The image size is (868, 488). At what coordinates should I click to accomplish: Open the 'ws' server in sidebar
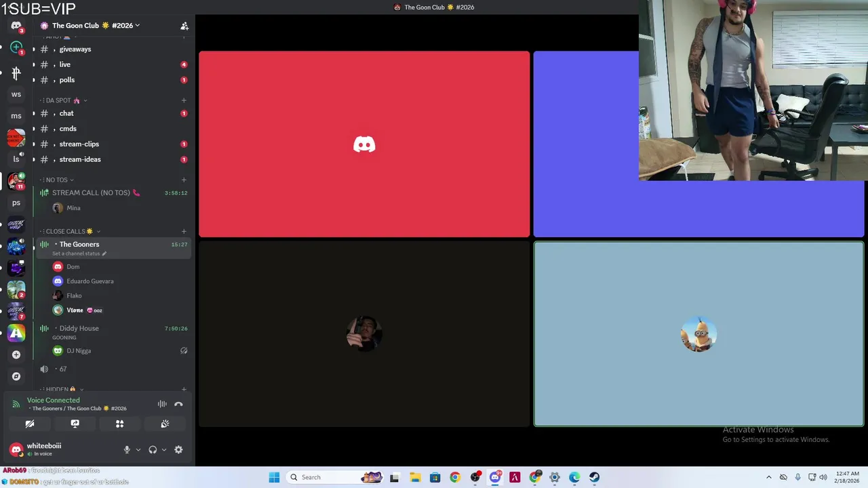(x=16, y=94)
